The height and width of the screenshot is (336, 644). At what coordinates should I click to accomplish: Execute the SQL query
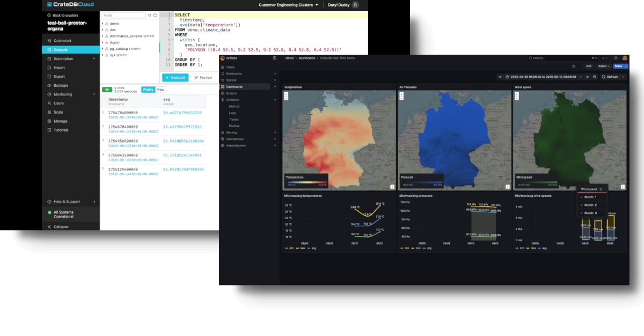point(175,77)
